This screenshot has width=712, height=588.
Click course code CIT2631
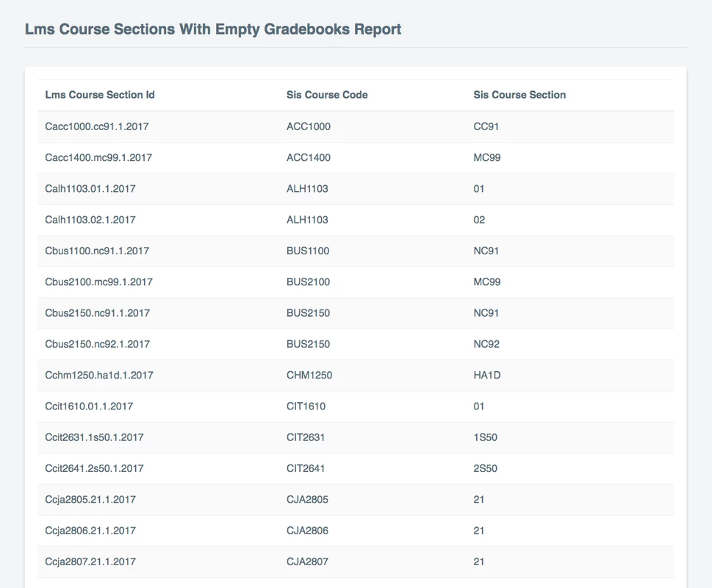306,438
